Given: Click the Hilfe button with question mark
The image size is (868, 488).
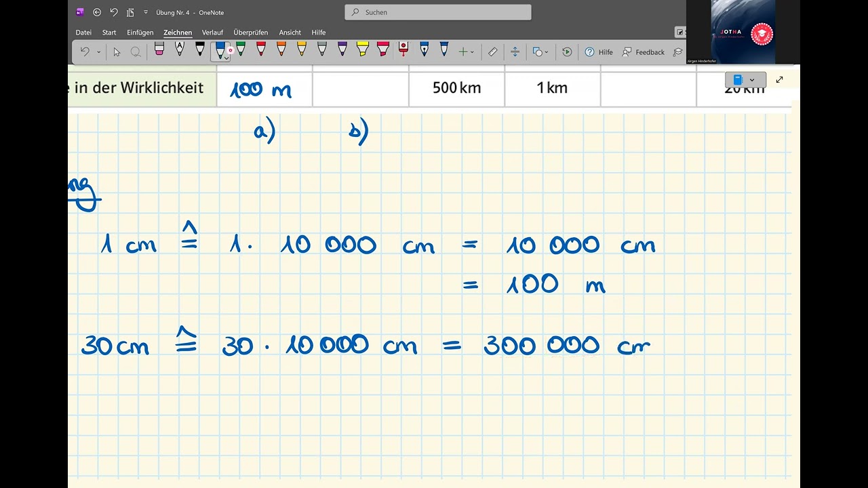Looking at the screenshot, I should pos(599,52).
